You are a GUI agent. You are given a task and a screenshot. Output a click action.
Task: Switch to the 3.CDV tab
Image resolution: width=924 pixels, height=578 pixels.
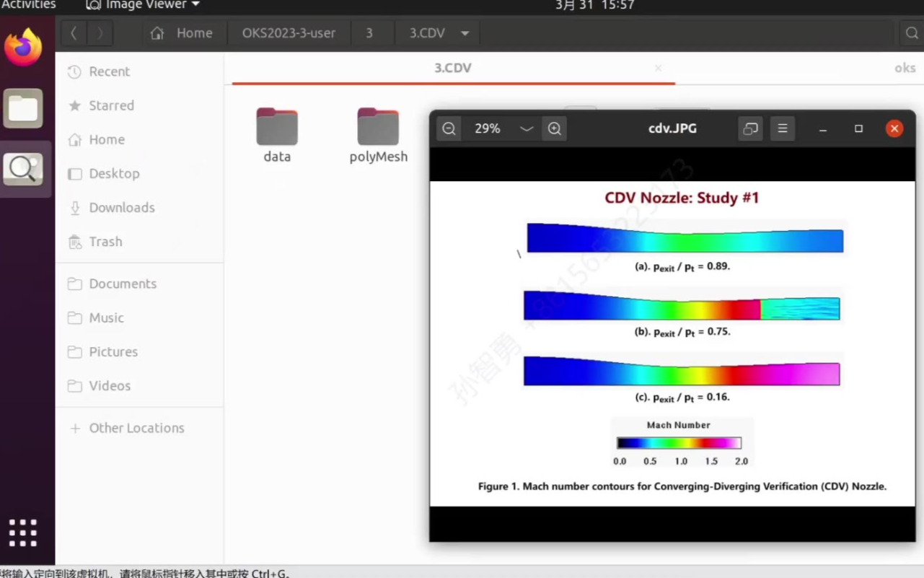click(452, 68)
